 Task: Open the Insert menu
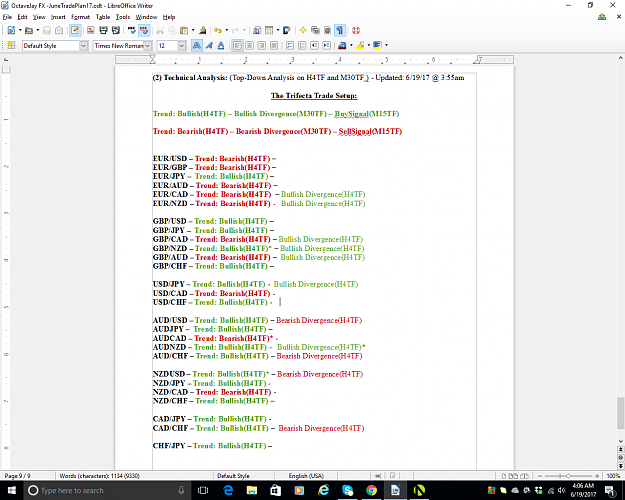coord(58,17)
